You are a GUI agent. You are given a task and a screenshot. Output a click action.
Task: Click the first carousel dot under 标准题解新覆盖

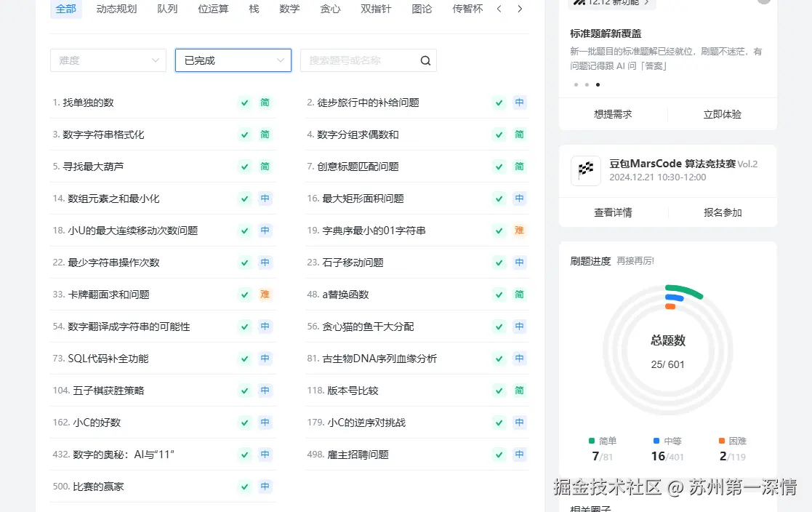[576, 84]
